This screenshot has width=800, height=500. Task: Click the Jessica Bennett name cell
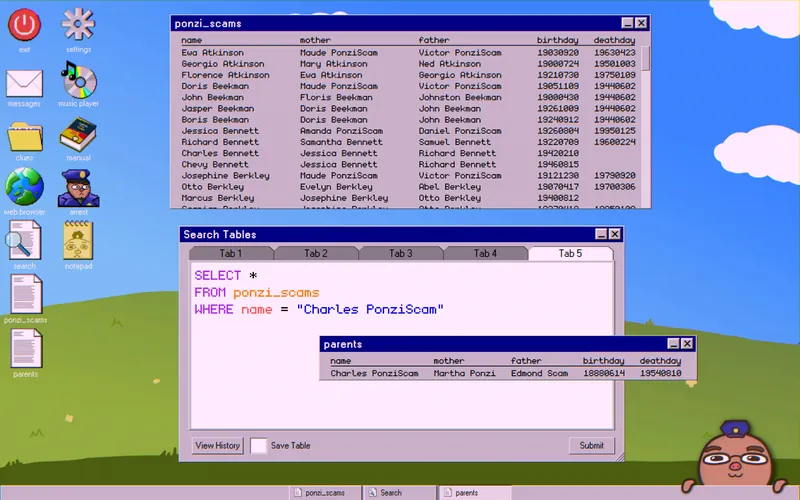220,131
